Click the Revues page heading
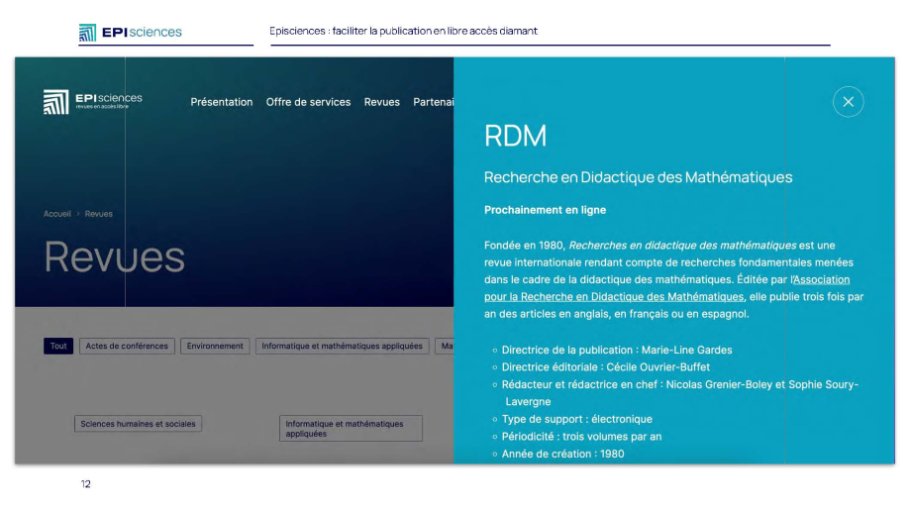This screenshot has width=910, height=512. point(114,257)
